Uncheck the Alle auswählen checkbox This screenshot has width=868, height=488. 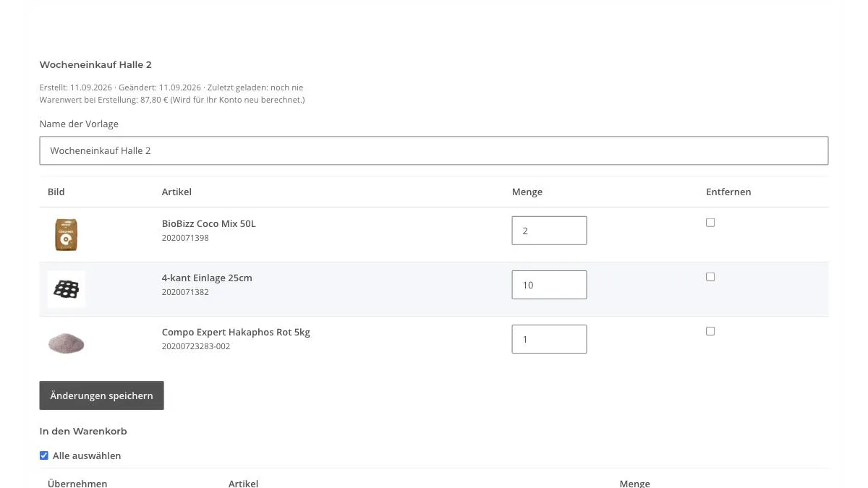coord(44,455)
